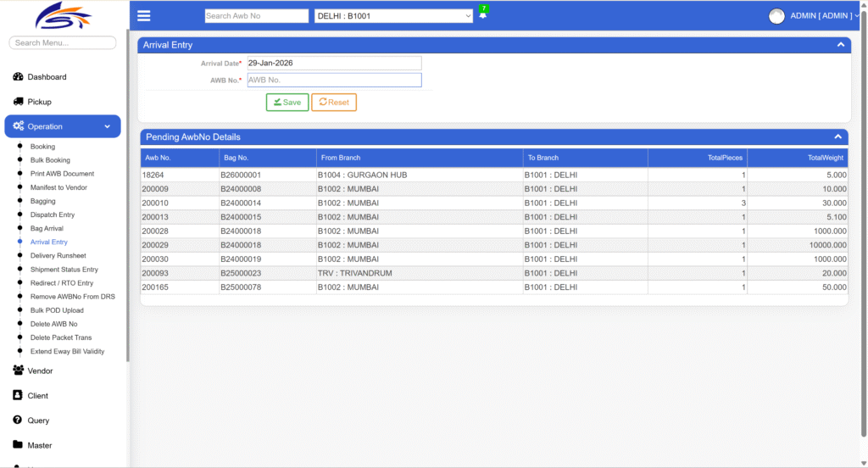The image size is (868, 468).
Task: Click the Query question mark icon
Action: [x=18, y=420]
